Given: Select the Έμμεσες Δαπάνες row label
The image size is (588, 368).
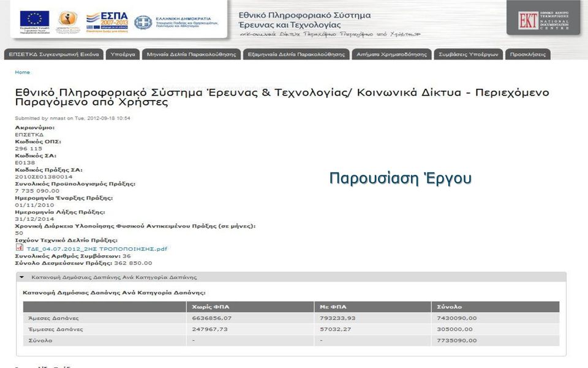Looking at the screenshot, I should [56, 329].
